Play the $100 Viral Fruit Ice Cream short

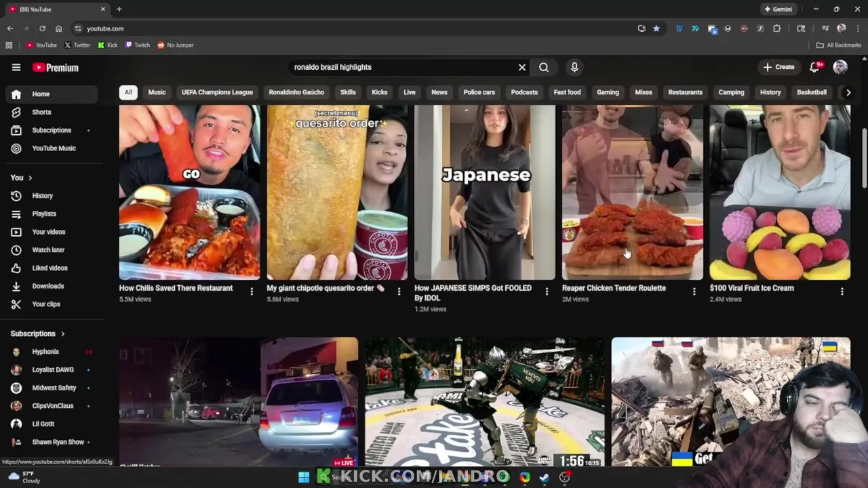tap(780, 192)
